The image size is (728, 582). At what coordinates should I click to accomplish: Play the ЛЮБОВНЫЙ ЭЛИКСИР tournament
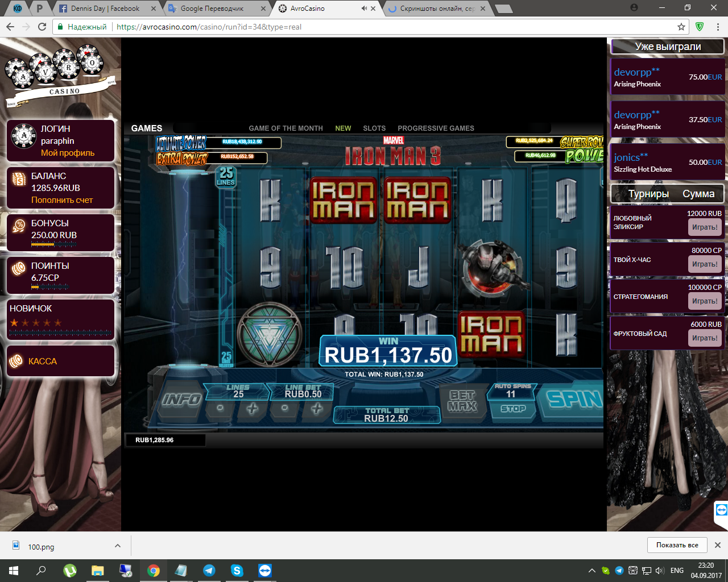tap(705, 227)
